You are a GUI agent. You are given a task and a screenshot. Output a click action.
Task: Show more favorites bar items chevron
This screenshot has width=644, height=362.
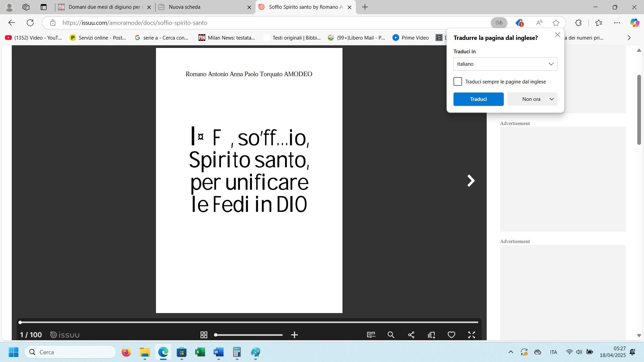[x=629, y=38]
